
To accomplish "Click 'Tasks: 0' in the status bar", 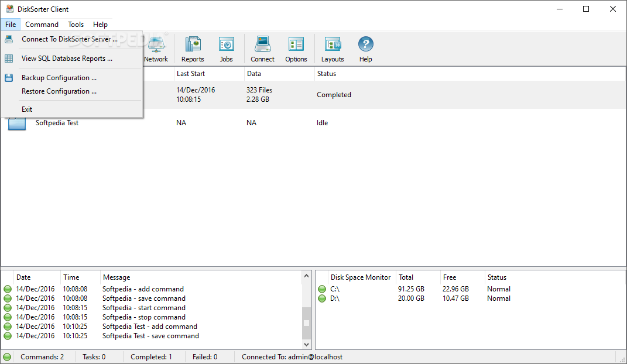I will [94, 357].
